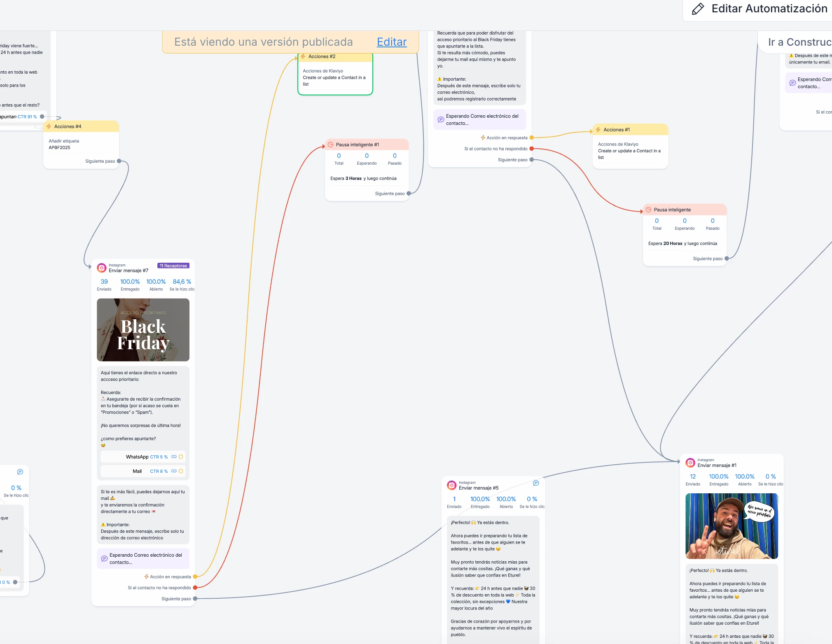
Task: Click the Instagram icon of Enviar mensaje #1
Action: tap(690, 463)
